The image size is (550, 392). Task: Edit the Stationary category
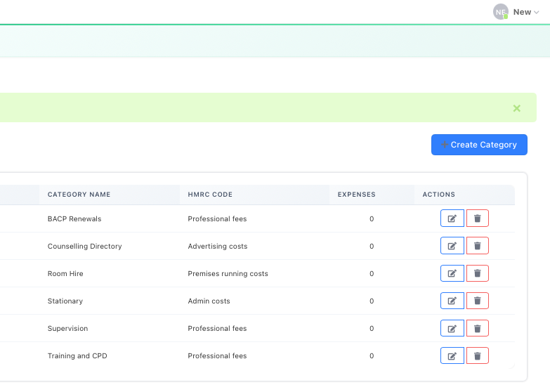click(452, 301)
